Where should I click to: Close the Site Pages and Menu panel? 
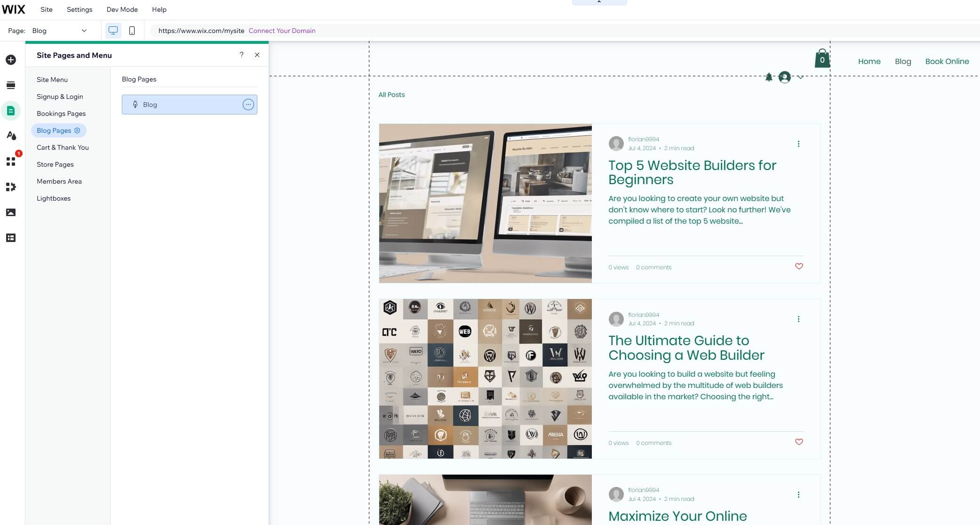257,55
